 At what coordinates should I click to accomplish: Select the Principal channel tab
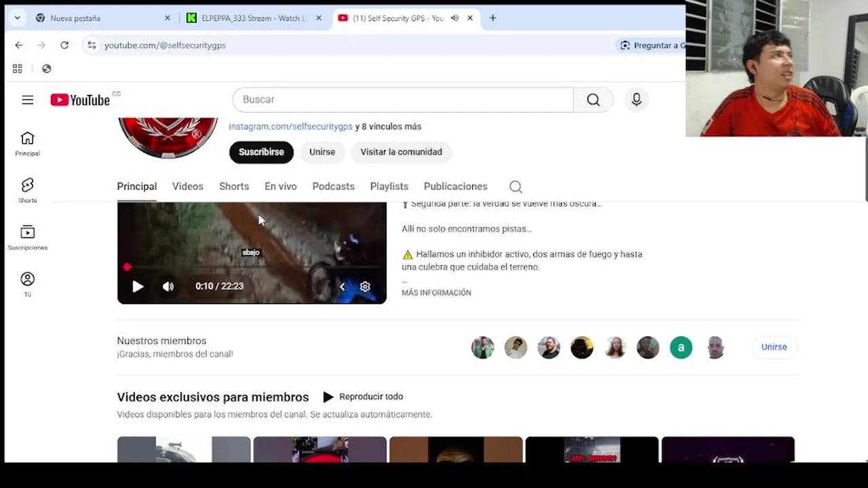pos(137,186)
